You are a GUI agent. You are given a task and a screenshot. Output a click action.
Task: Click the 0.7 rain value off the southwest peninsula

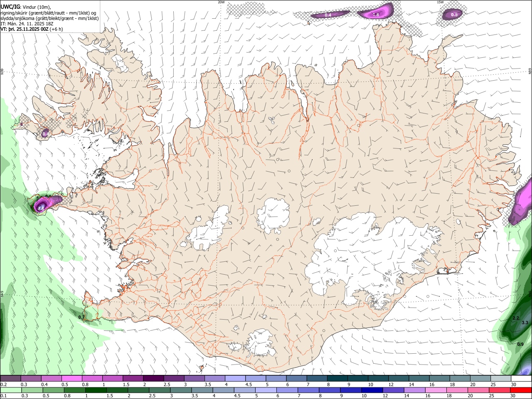81,318
